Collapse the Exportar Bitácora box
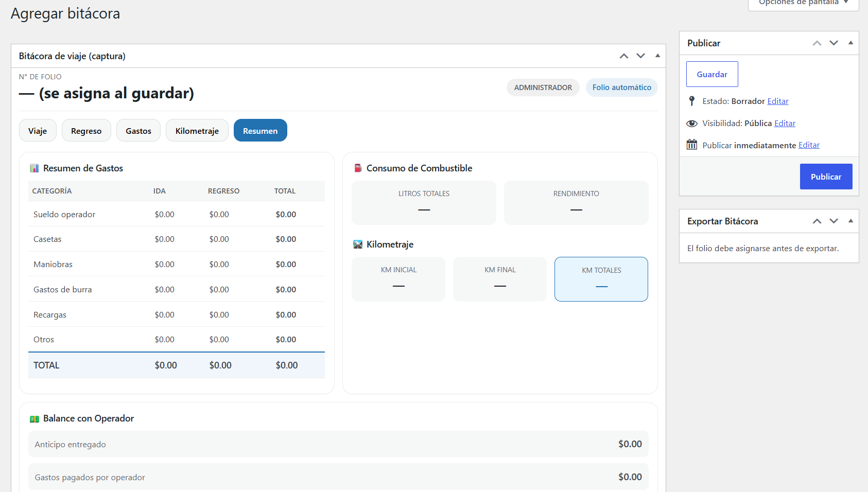The width and height of the screenshot is (868, 492). click(850, 221)
